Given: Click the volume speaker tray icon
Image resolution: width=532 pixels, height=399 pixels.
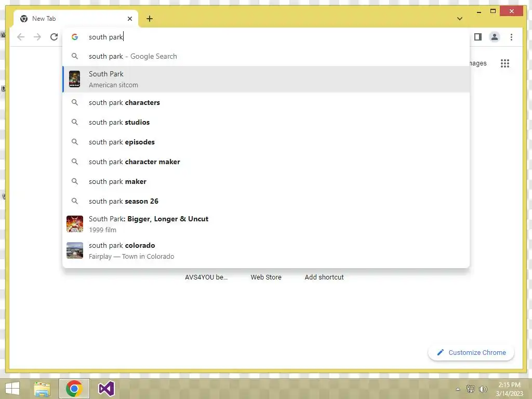Looking at the screenshot, I should point(483,389).
